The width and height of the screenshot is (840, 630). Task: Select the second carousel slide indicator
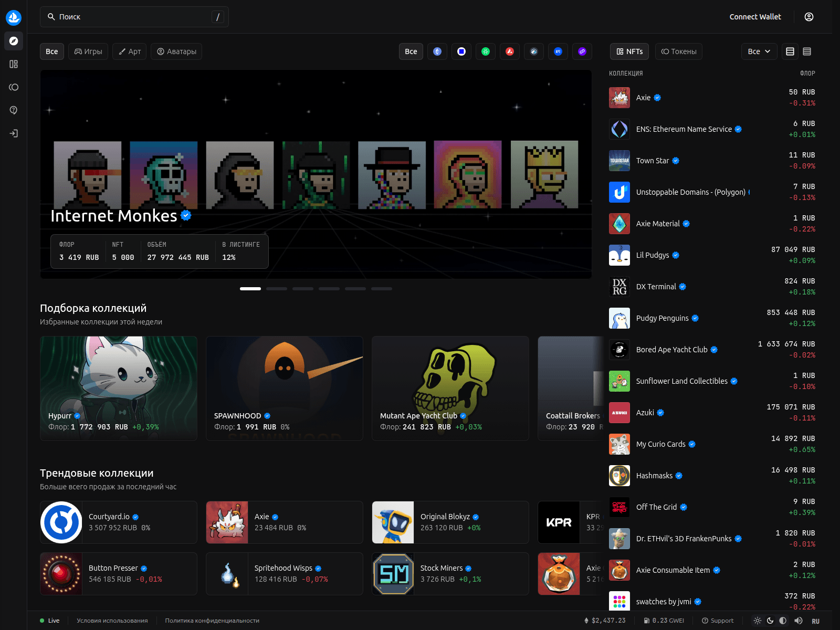277,289
